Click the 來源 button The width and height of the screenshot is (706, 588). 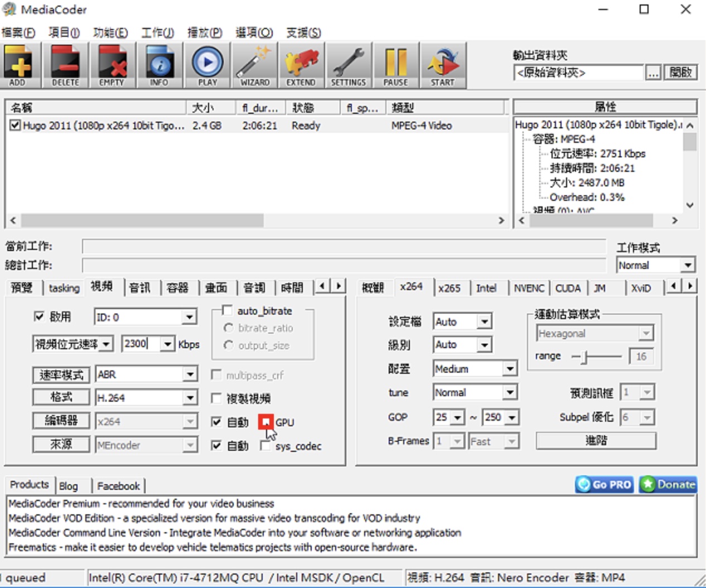61,444
